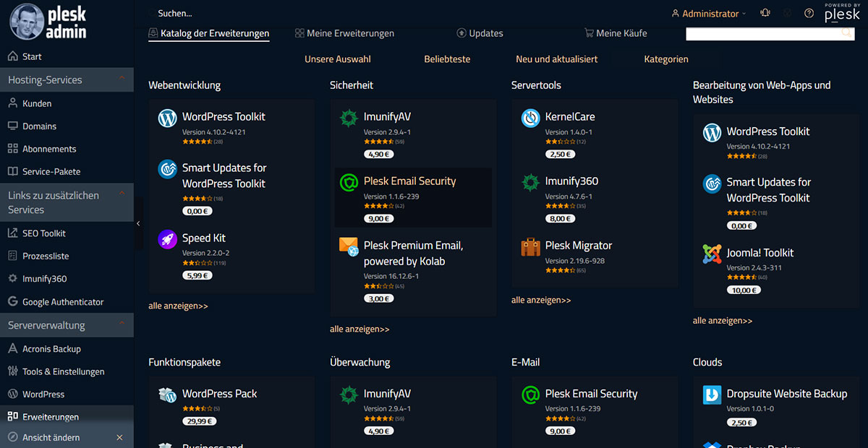Close the Ansicht ändern bar
The image size is (868, 448).
119,438
